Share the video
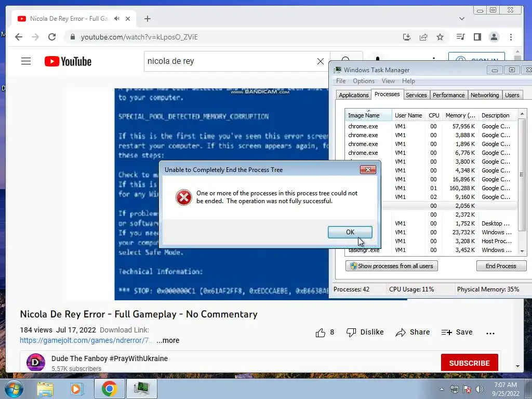 coord(413,332)
